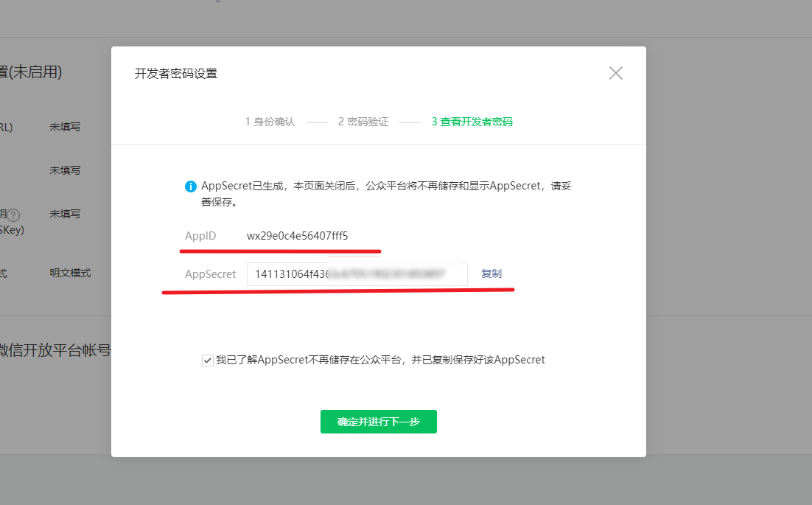Image resolution: width=812 pixels, height=505 pixels.
Task: Click the question mark help icon in the background page
Action: [13, 215]
